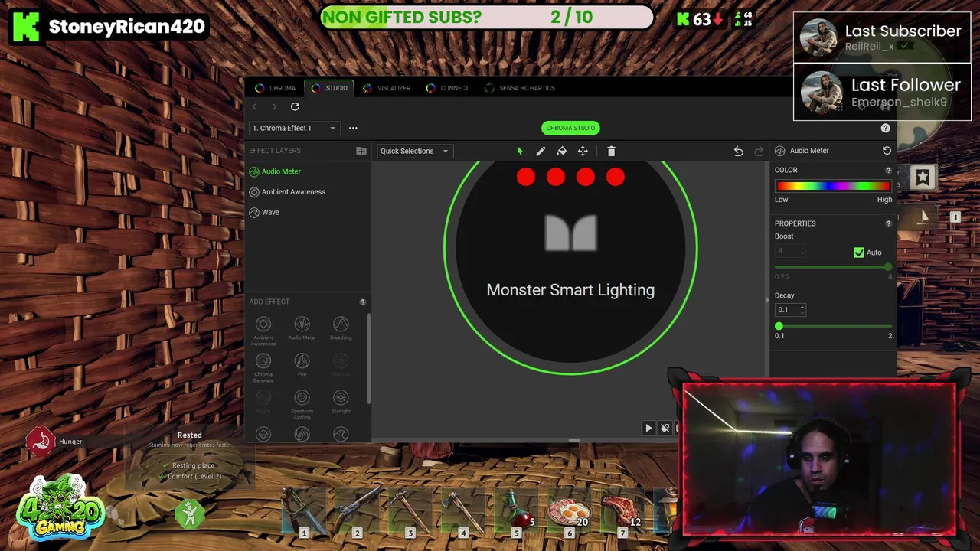Select the Pen tool
This screenshot has height=551, width=980.
(541, 151)
